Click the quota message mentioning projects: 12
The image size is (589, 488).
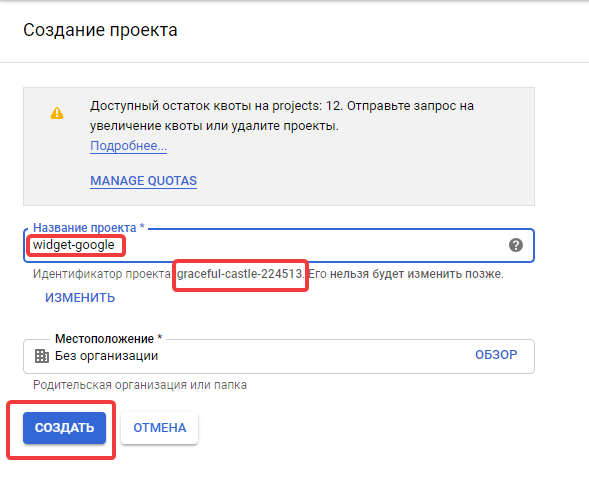(x=282, y=116)
